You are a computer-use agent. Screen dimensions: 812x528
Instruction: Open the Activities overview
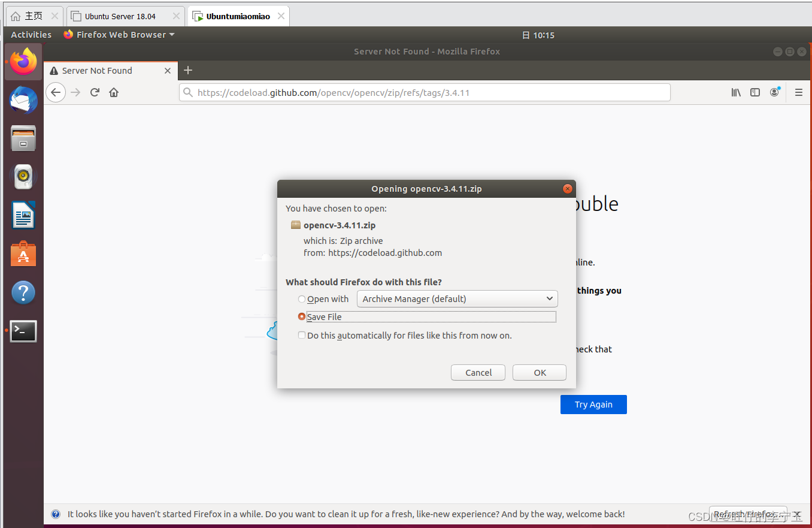31,35
